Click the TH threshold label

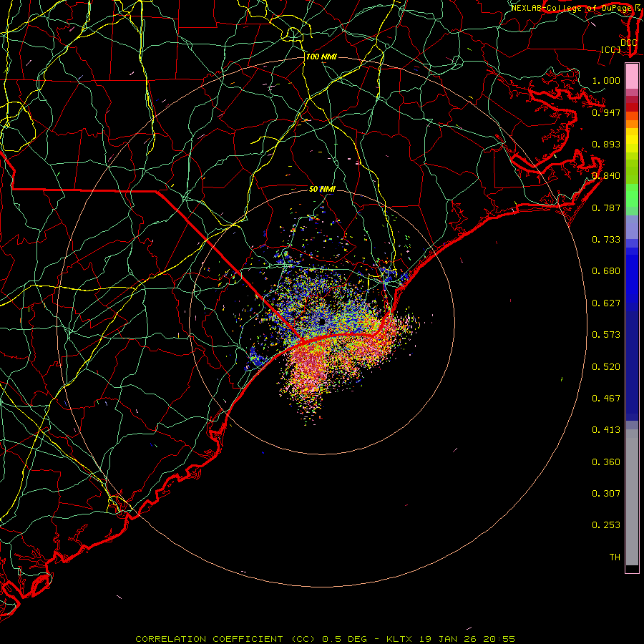(x=615, y=557)
